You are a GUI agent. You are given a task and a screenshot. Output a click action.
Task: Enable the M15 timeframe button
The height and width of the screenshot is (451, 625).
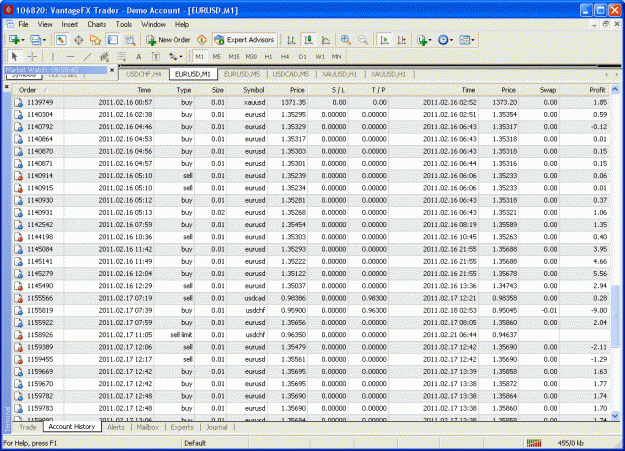(x=234, y=57)
